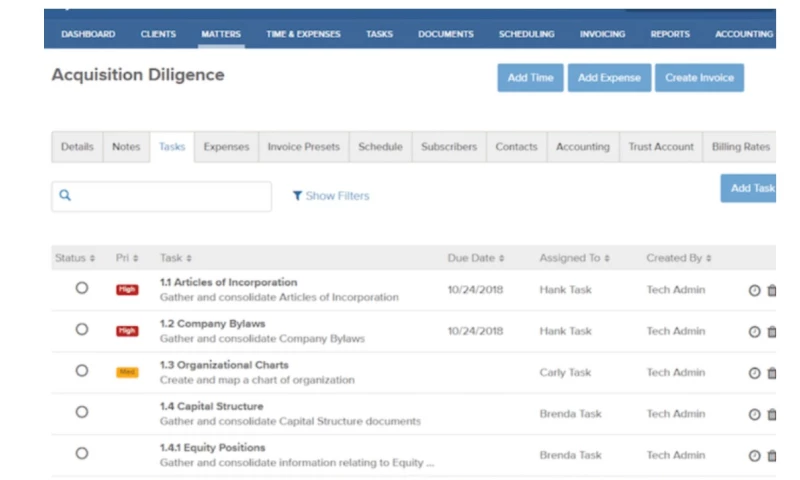Toggle status circle for Company Bylaws

click(x=82, y=329)
